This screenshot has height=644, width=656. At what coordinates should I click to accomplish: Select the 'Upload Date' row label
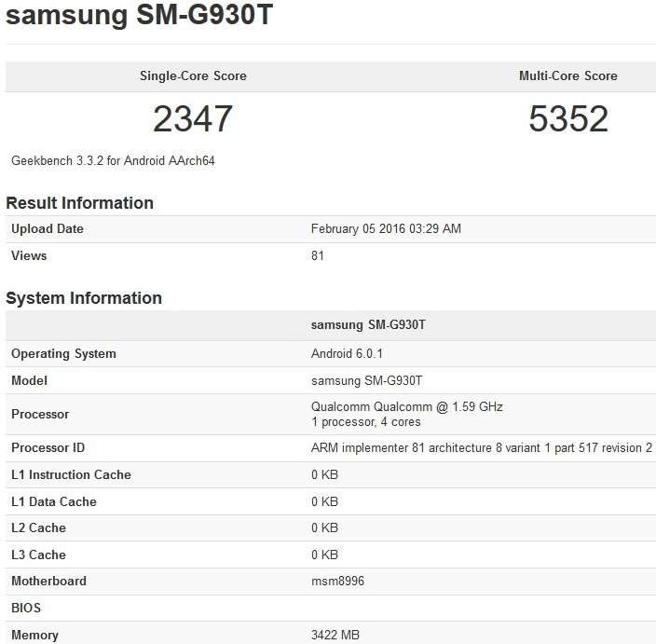click(x=48, y=229)
